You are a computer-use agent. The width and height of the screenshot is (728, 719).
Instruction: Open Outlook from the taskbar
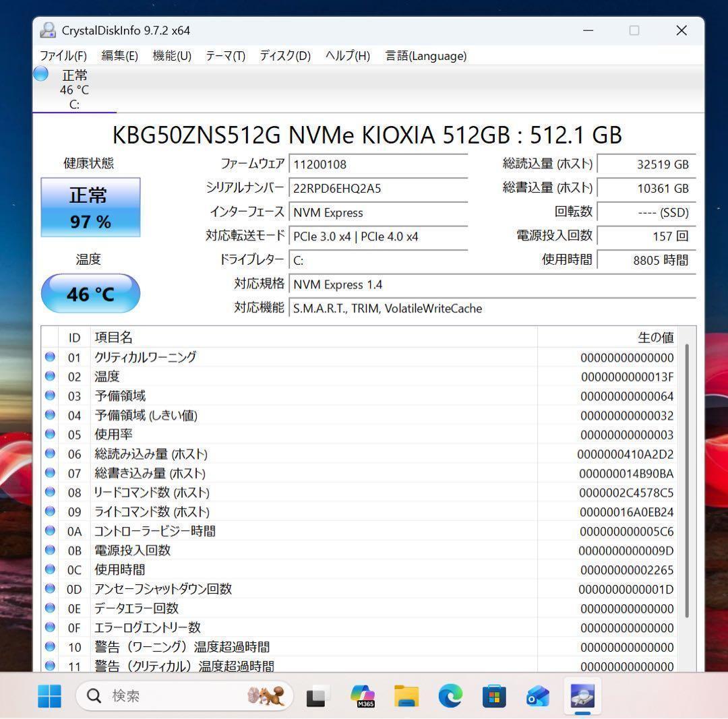click(538, 695)
